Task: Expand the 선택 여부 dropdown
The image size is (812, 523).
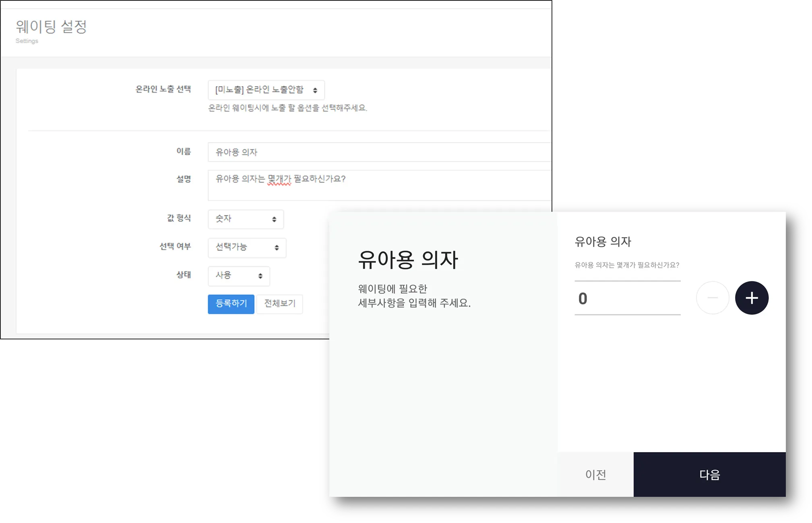Action: 247,247
